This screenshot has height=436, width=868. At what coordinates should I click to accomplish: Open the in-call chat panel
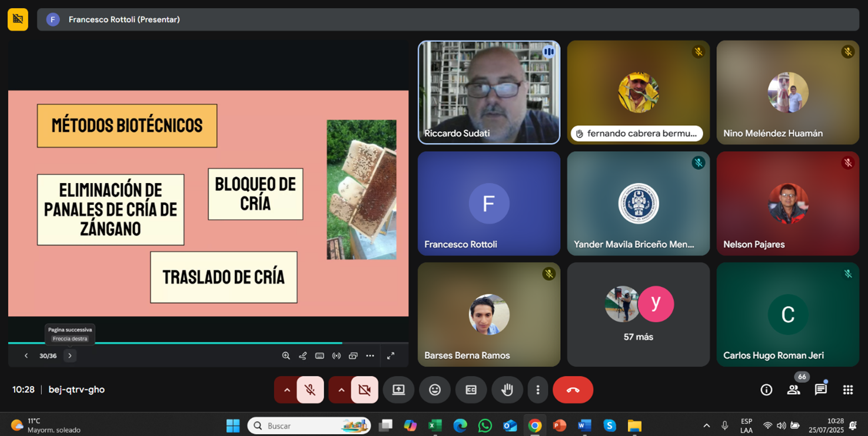pos(820,390)
